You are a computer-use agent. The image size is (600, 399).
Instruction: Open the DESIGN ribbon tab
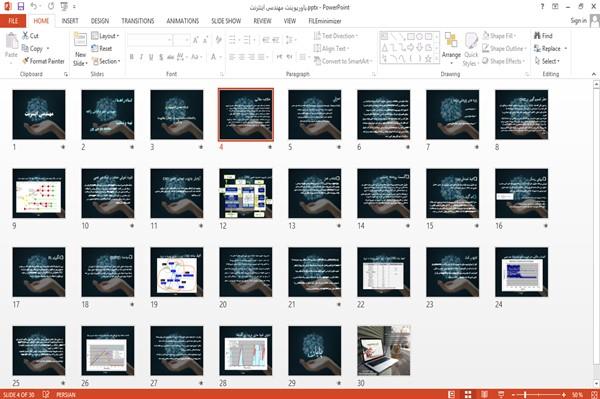click(x=100, y=21)
